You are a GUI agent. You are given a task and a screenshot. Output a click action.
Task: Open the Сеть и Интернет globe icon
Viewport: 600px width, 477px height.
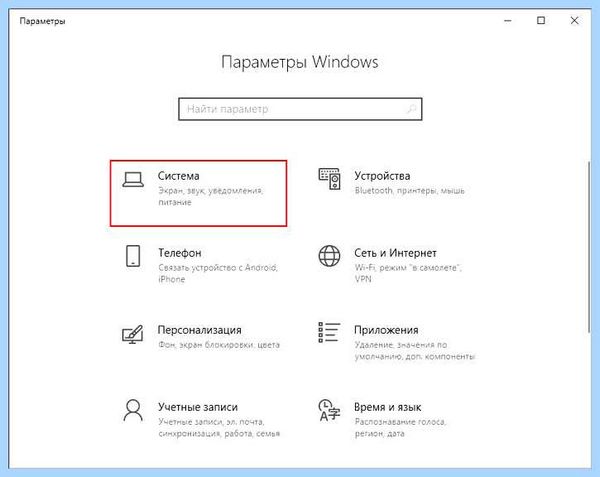click(x=329, y=256)
